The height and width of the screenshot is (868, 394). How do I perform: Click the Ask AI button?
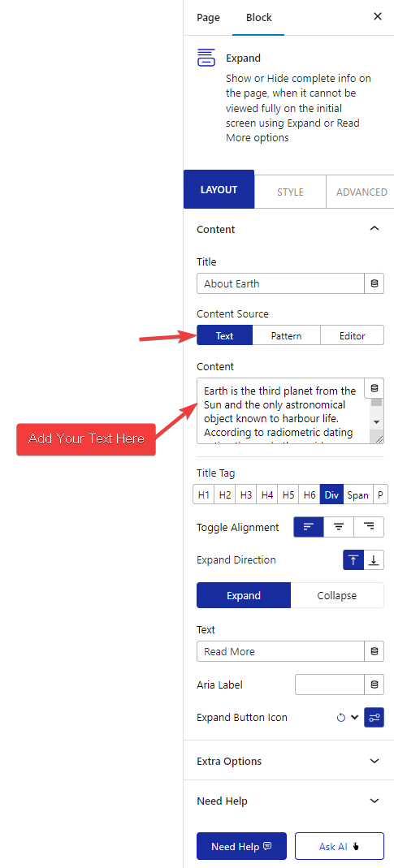tap(339, 846)
